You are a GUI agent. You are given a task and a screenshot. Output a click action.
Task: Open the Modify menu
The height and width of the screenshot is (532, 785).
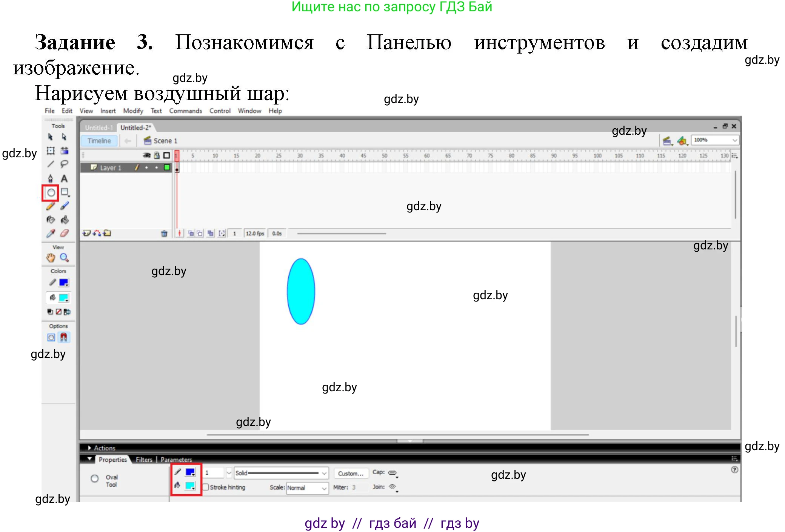(x=133, y=111)
